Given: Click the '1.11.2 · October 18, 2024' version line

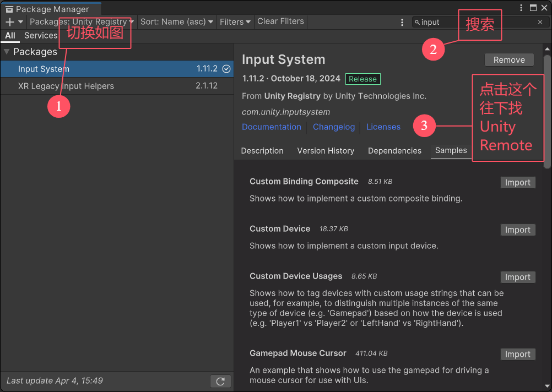Looking at the screenshot, I should pos(291,79).
